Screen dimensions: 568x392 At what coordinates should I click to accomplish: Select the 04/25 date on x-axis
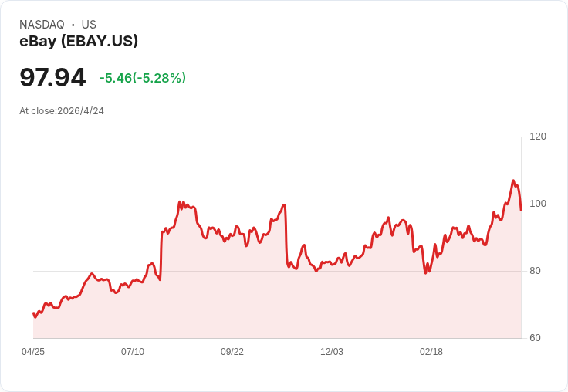click(33, 352)
